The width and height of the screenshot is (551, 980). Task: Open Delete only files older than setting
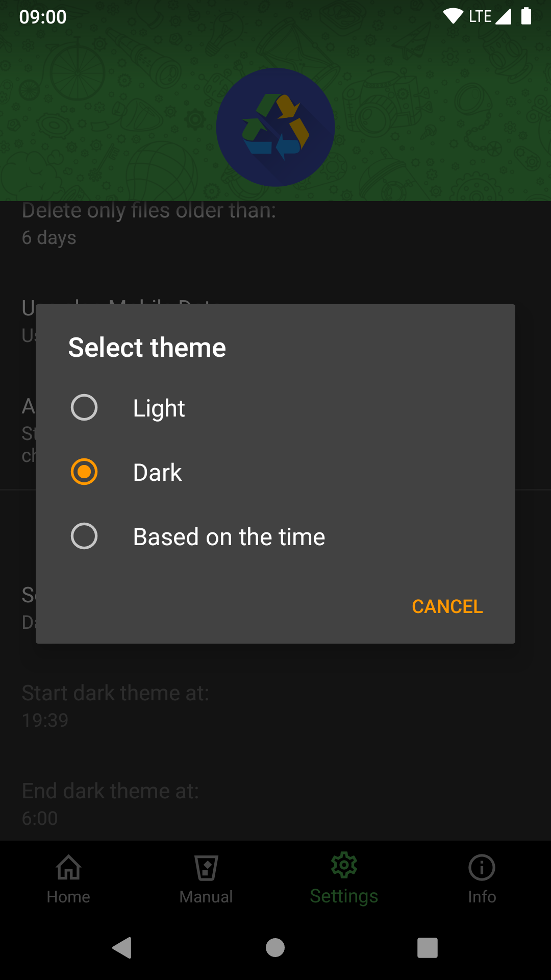click(275, 224)
